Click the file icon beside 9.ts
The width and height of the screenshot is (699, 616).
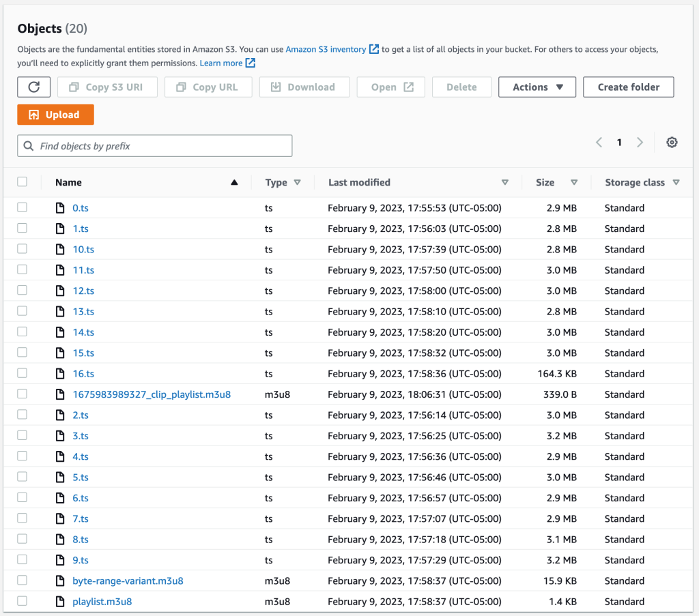click(60, 560)
